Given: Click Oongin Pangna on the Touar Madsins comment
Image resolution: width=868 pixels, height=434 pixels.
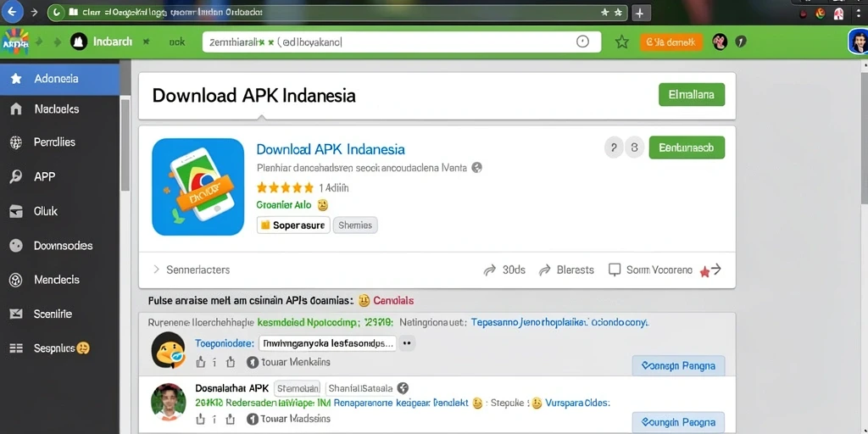Looking at the screenshot, I should [x=678, y=422].
